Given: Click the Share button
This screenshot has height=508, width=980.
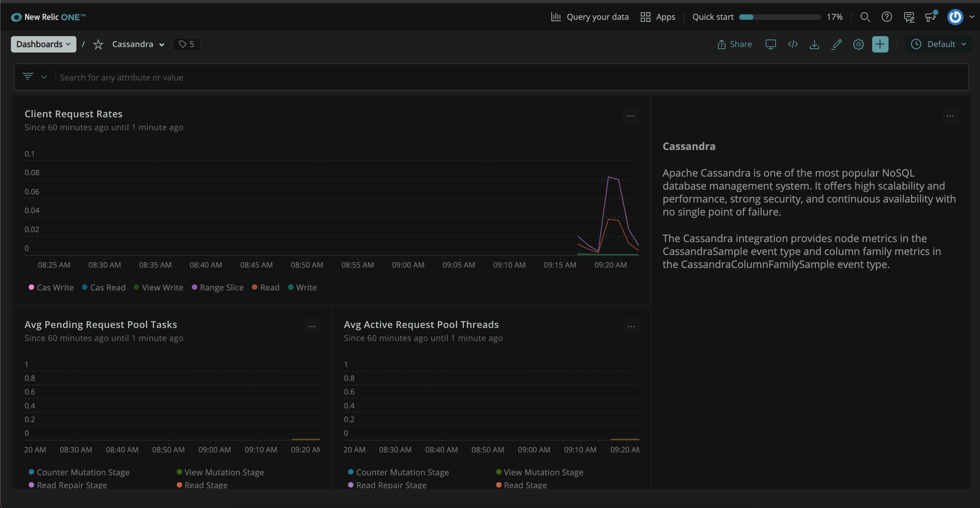Looking at the screenshot, I should tap(735, 44).
